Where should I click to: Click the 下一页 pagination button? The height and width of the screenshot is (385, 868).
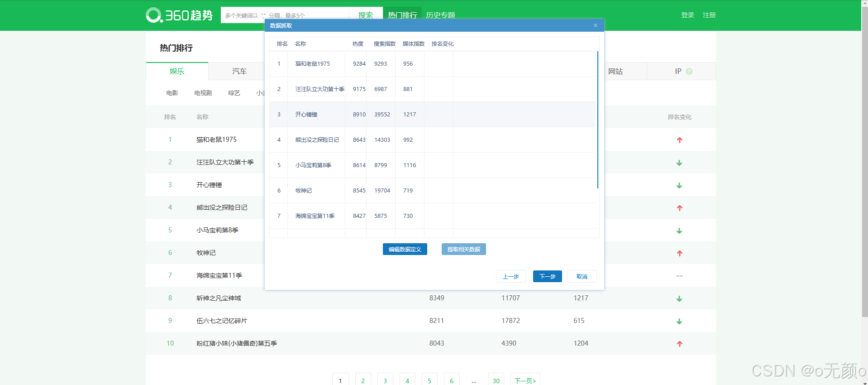point(525,380)
